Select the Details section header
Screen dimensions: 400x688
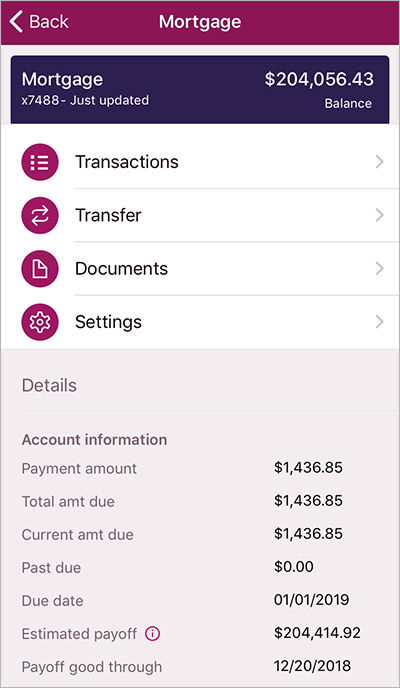[49, 385]
